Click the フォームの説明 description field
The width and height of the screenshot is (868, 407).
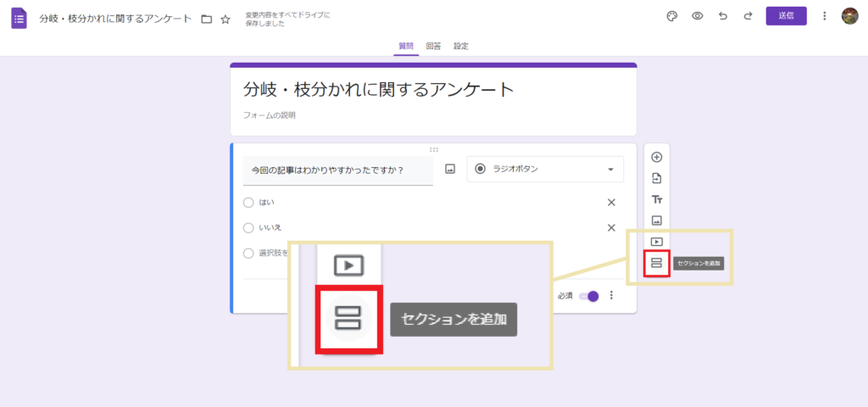[x=269, y=115]
